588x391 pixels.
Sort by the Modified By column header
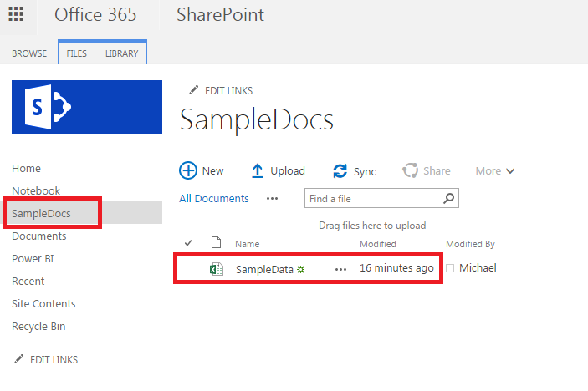point(470,244)
